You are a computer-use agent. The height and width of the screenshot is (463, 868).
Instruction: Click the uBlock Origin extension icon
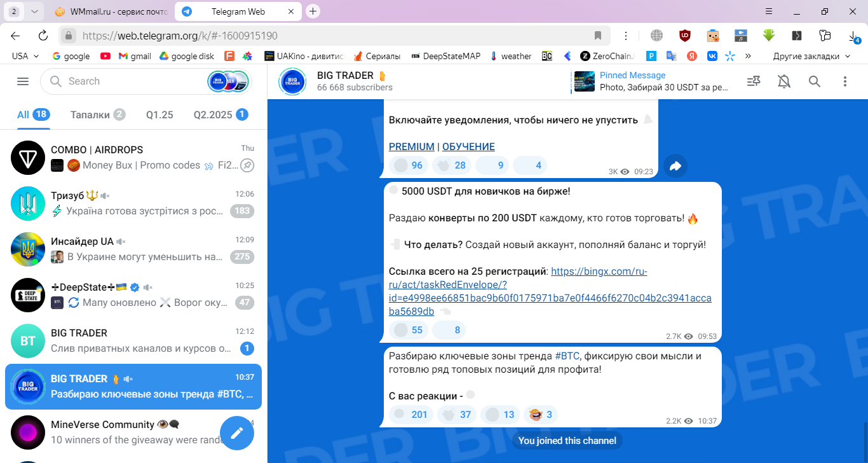(x=685, y=36)
